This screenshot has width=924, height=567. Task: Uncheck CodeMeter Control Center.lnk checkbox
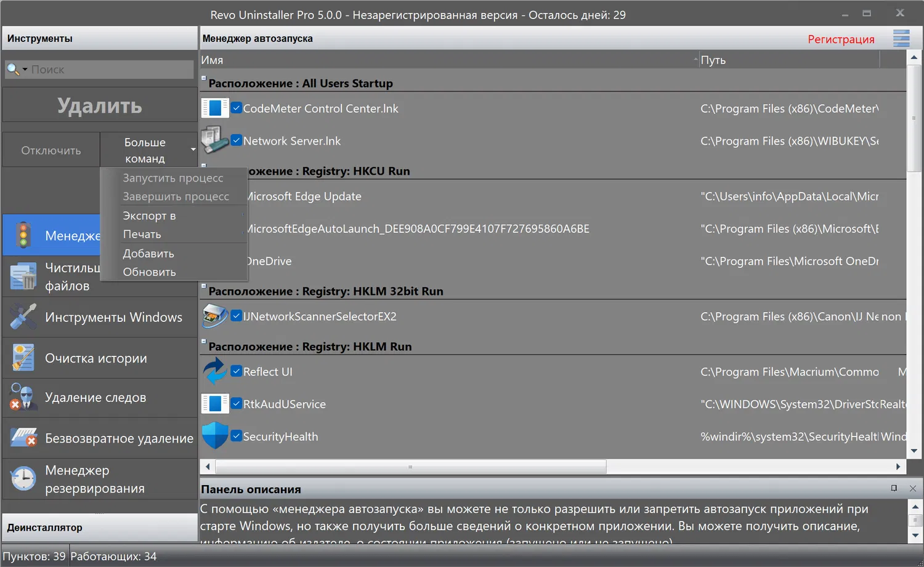point(237,108)
